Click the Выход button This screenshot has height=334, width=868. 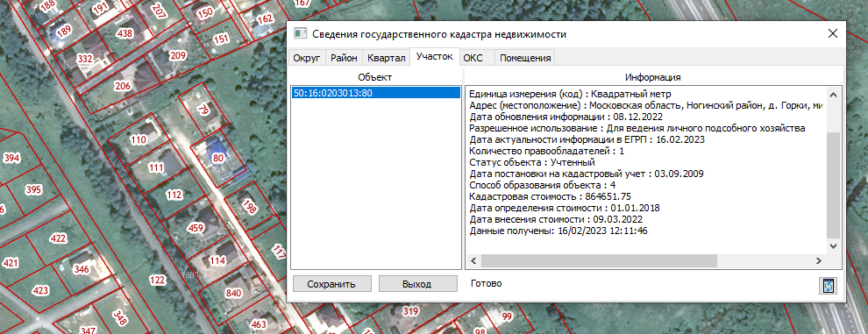418,284
